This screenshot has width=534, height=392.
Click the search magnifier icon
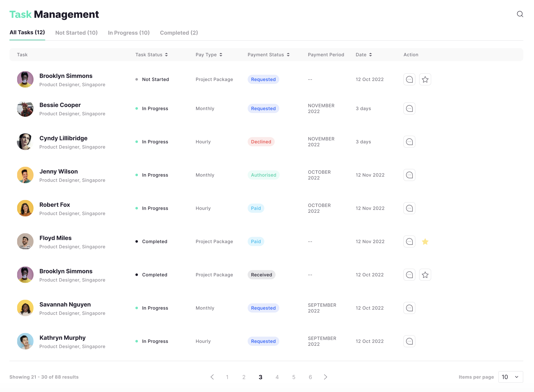point(520,14)
